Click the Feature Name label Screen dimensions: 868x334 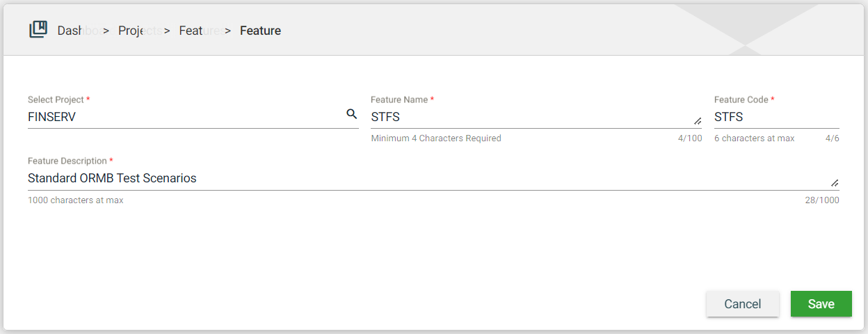(399, 100)
